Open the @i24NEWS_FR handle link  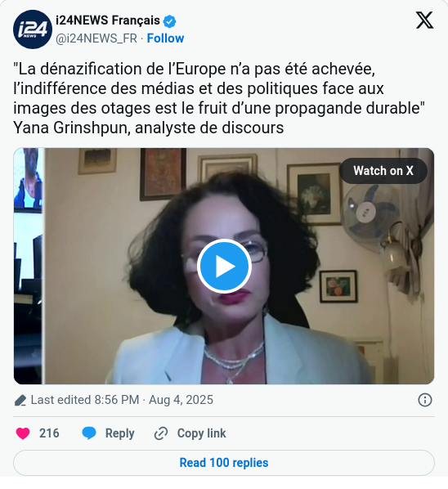tap(96, 38)
